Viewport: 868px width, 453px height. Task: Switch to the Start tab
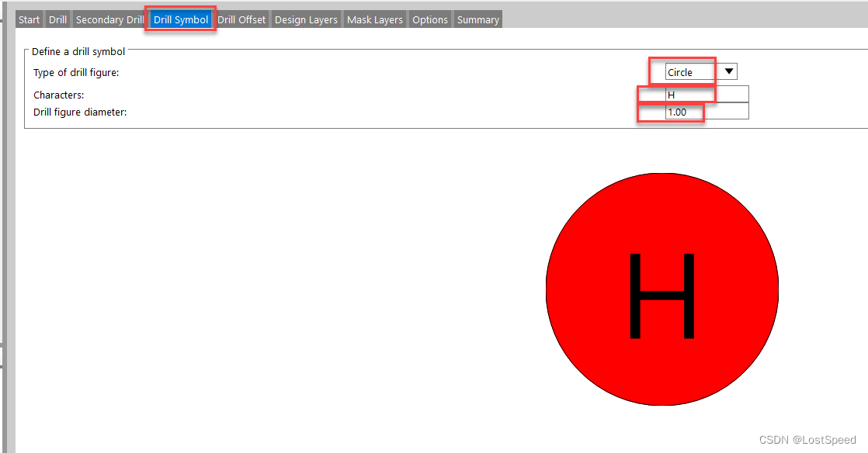pyautogui.click(x=29, y=19)
